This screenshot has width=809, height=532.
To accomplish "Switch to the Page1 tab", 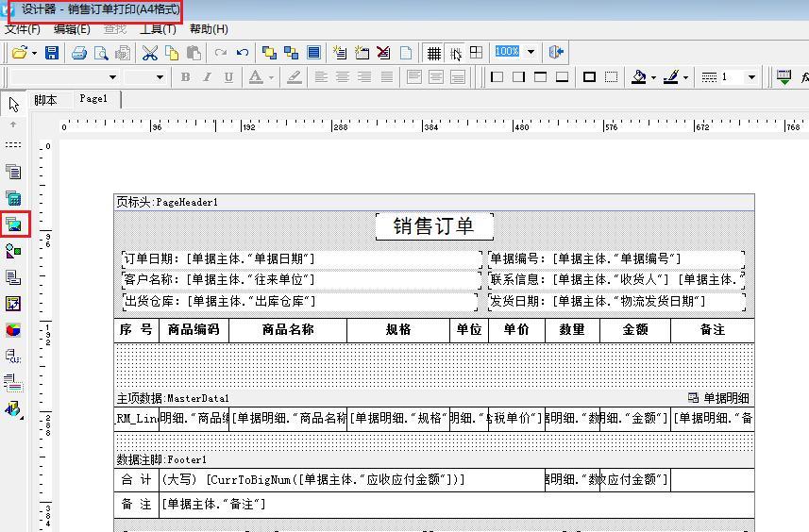I will click(x=93, y=99).
